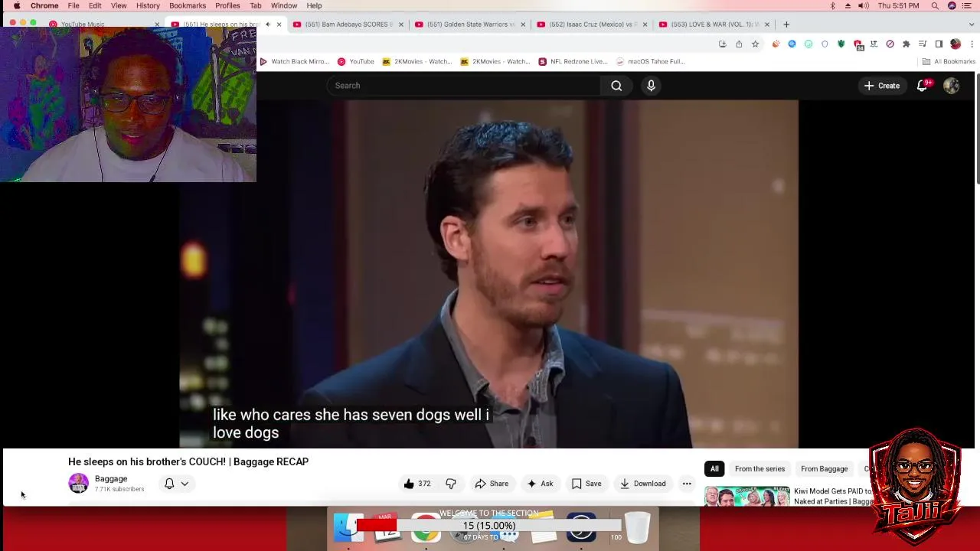The image size is (980, 551).
Task: Open the Baggage channel name link
Action: coord(111,479)
